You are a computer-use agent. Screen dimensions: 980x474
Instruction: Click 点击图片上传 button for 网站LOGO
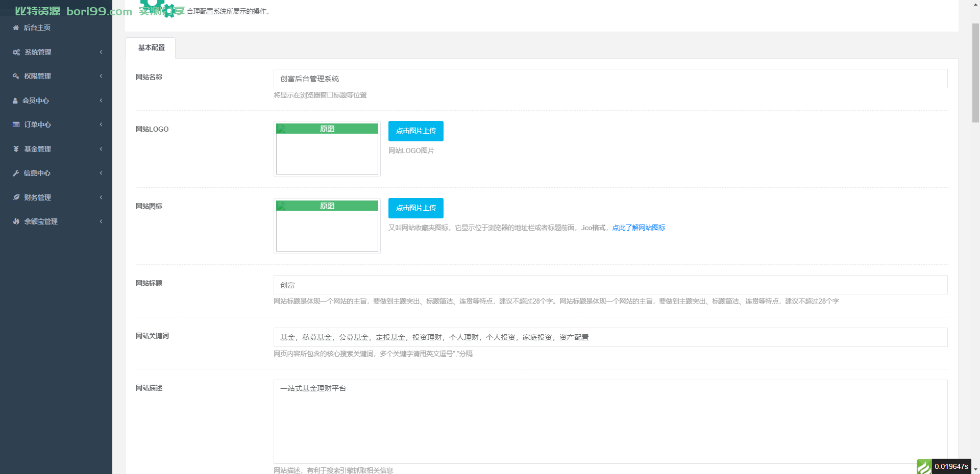point(416,131)
